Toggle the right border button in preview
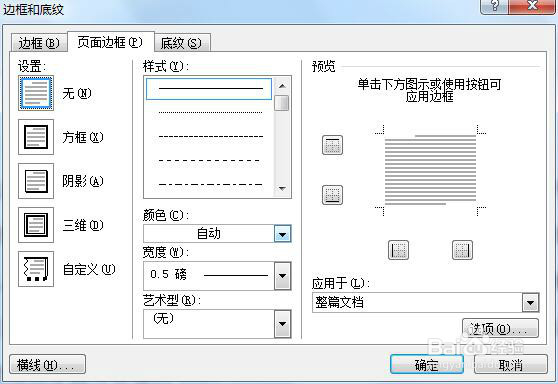The width and height of the screenshot is (558, 384). point(462,250)
